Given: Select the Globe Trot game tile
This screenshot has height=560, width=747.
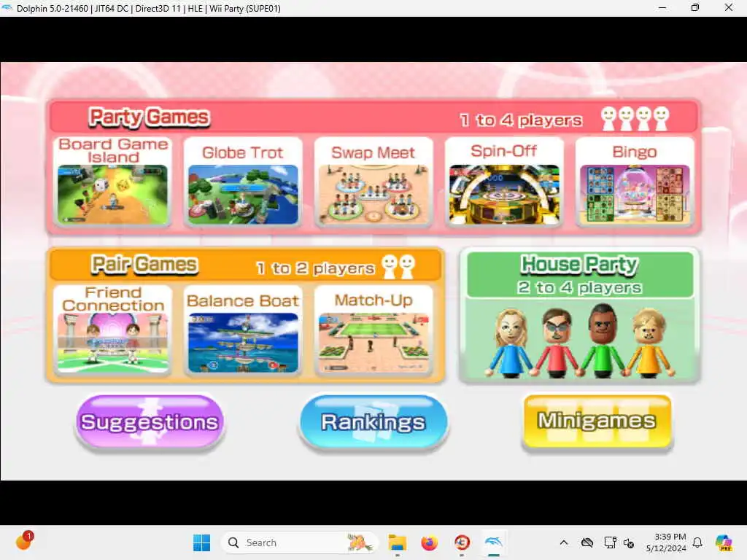Looking at the screenshot, I should pos(243,182).
